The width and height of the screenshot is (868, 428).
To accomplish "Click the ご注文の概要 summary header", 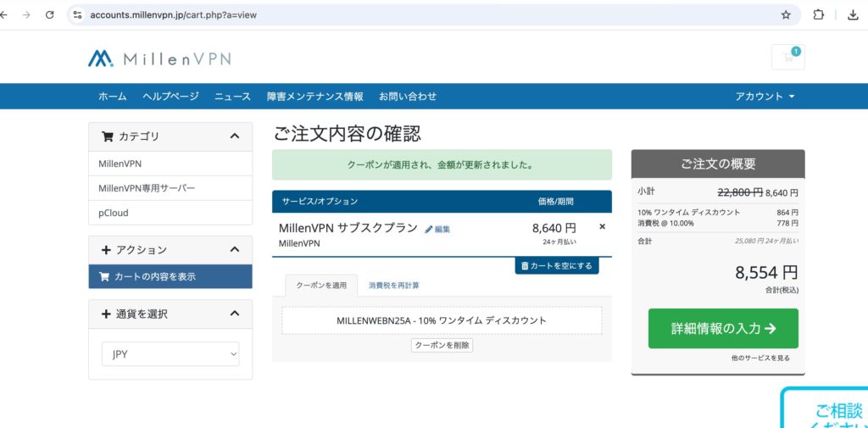I will pos(718,164).
